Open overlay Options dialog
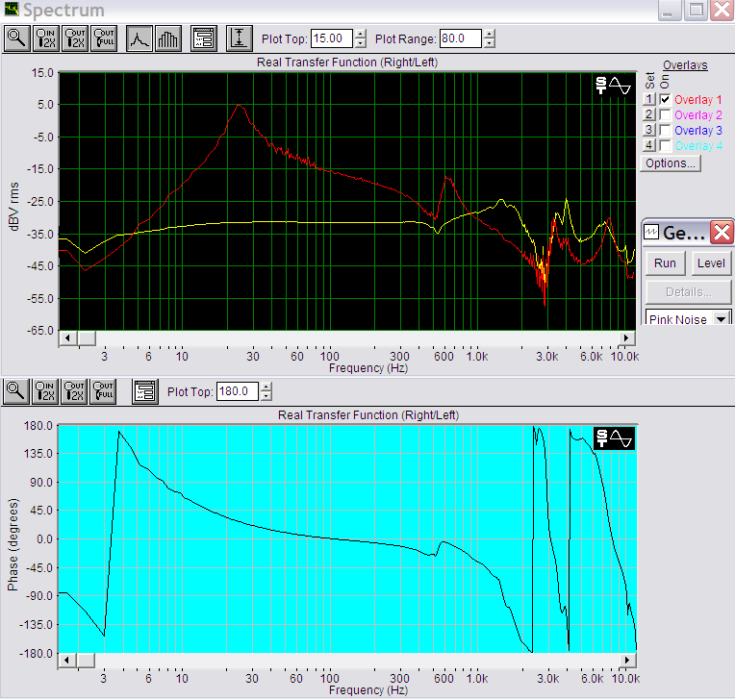The height and width of the screenshot is (700, 735). coord(671,163)
